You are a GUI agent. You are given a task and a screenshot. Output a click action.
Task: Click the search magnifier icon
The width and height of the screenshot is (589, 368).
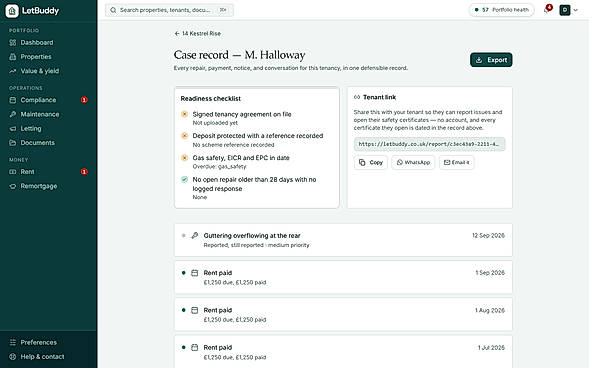tap(113, 10)
